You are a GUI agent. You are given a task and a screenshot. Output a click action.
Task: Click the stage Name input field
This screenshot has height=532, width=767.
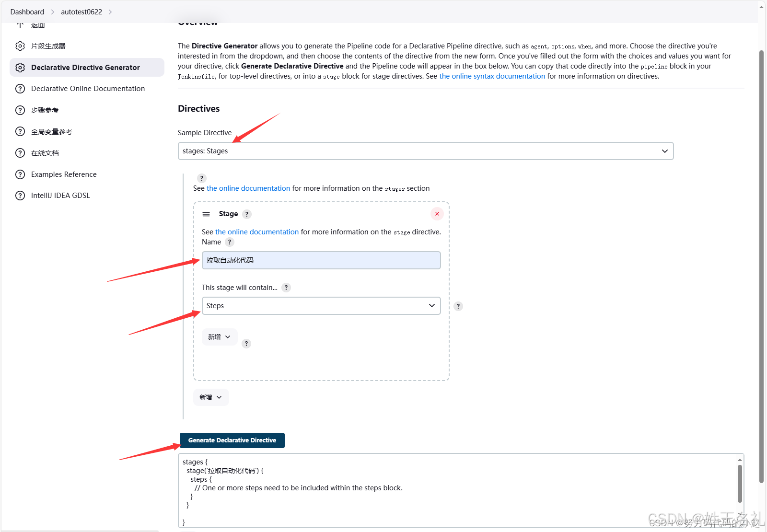tap(321, 260)
